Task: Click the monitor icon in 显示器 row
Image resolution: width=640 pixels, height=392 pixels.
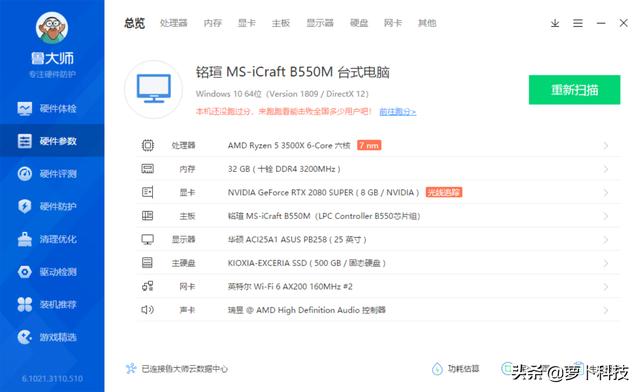Action: [x=147, y=239]
